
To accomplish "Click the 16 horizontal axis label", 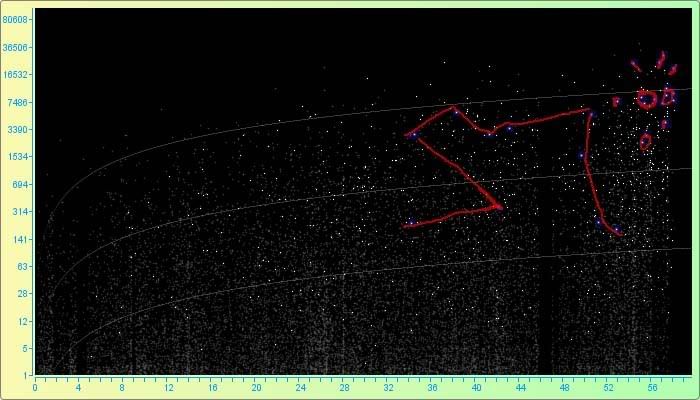I will click(x=212, y=388).
